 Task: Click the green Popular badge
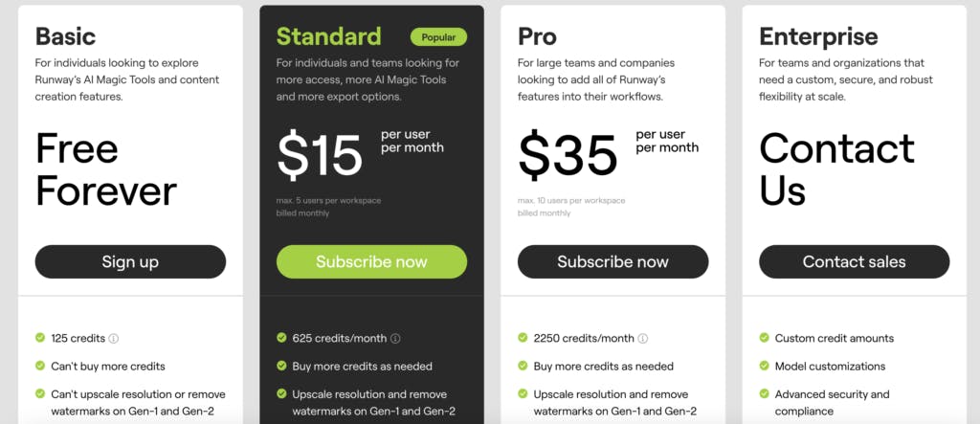tap(438, 37)
